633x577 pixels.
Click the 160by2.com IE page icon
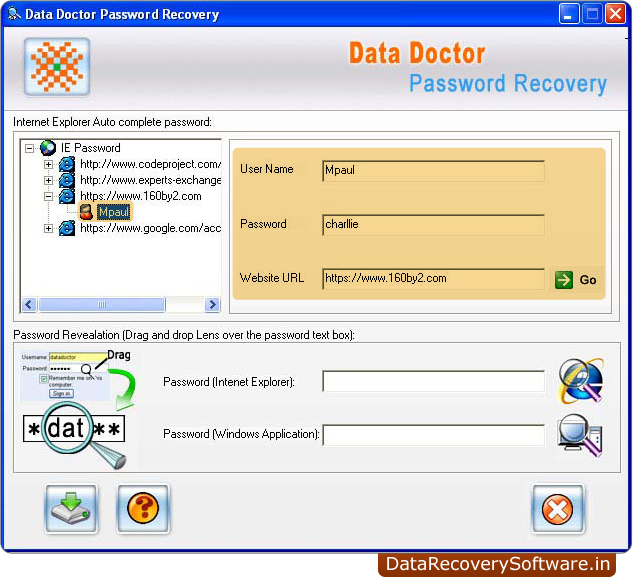67,196
